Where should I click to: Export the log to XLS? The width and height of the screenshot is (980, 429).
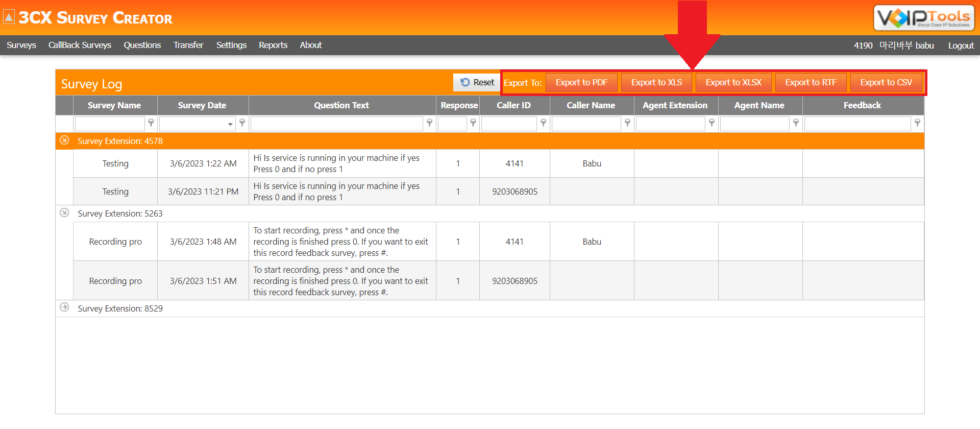pos(656,82)
